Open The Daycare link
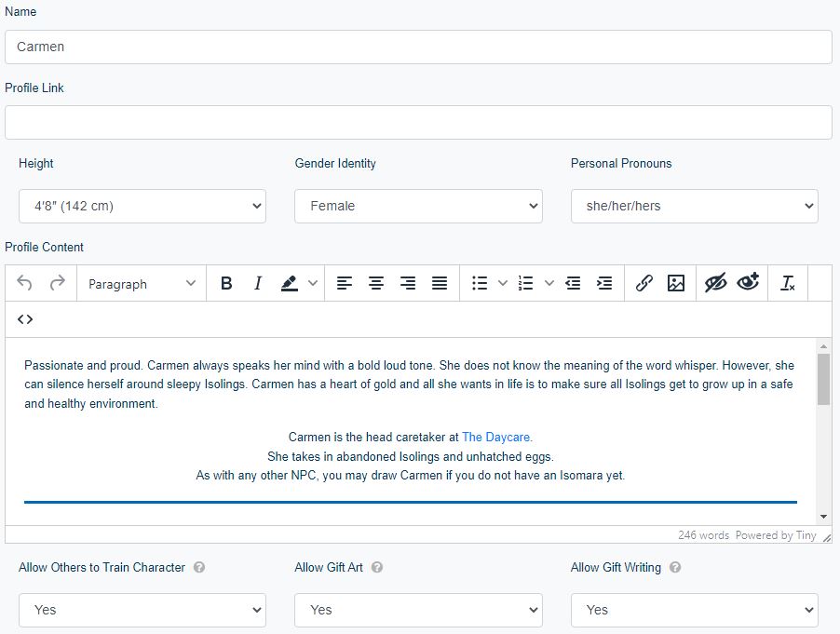This screenshot has height=634, width=840. [497, 437]
